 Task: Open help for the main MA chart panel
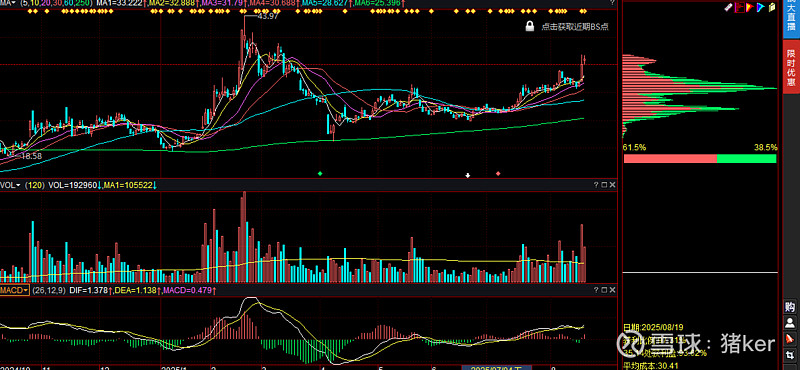tap(612, 3)
